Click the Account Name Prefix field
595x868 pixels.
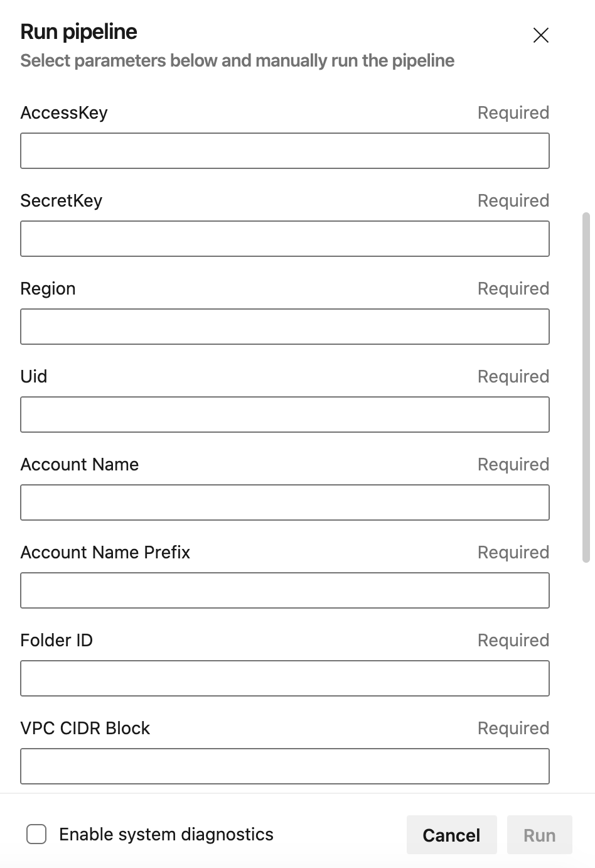pyautogui.click(x=285, y=590)
